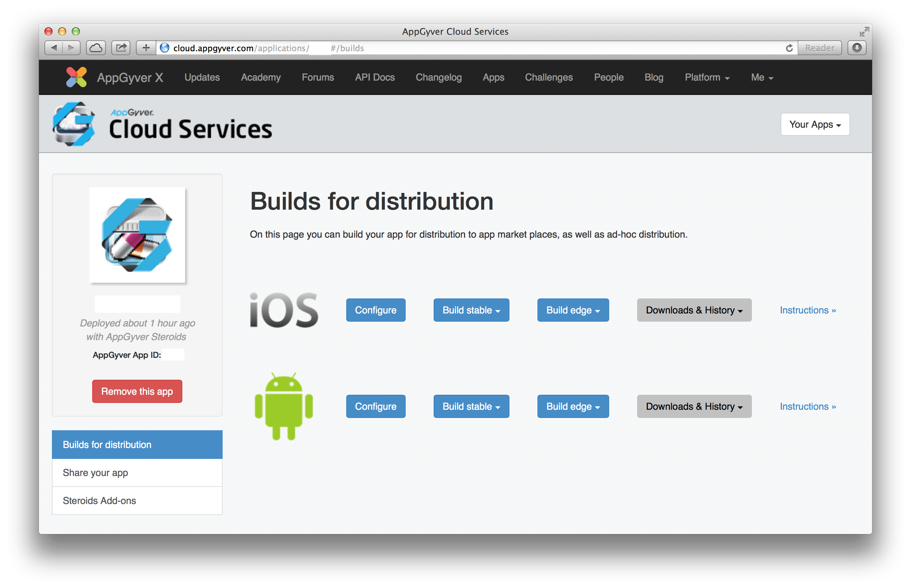911x588 pixels.
Task: Click the app icon thumbnail in sidebar
Action: point(137,235)
